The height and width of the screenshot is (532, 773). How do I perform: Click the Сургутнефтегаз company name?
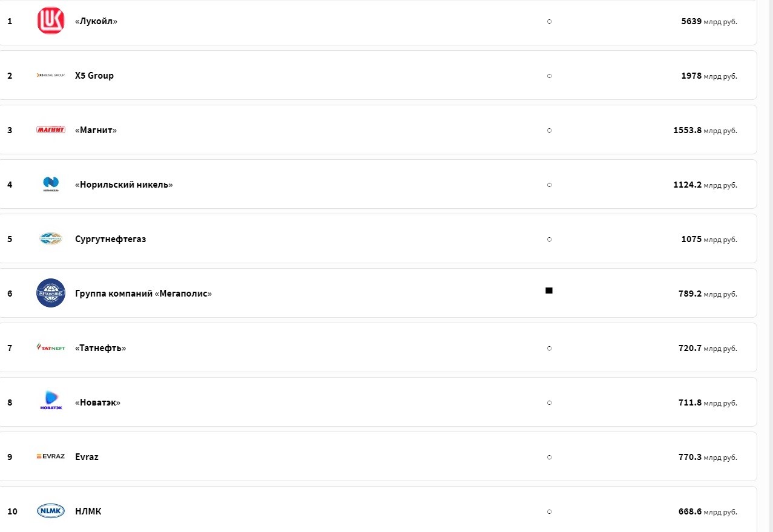110,239
